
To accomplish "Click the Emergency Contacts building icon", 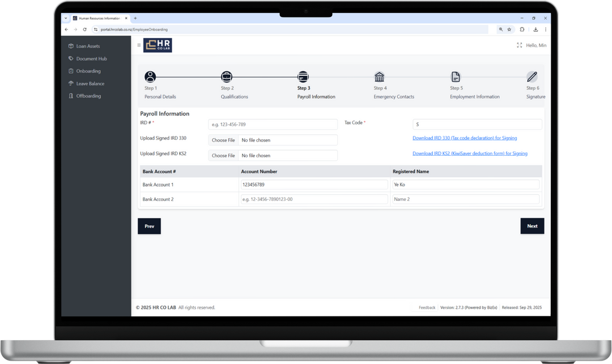I will (379, 77).
